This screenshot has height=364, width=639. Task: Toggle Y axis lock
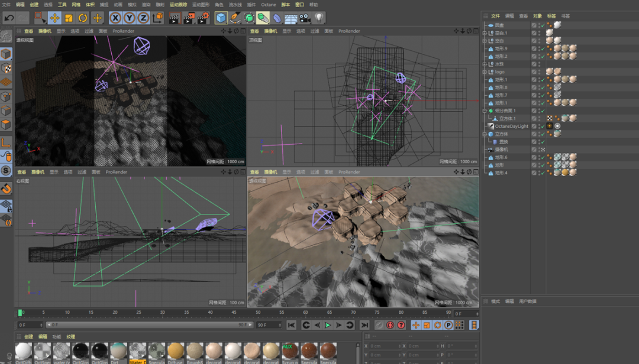[129, 18]
